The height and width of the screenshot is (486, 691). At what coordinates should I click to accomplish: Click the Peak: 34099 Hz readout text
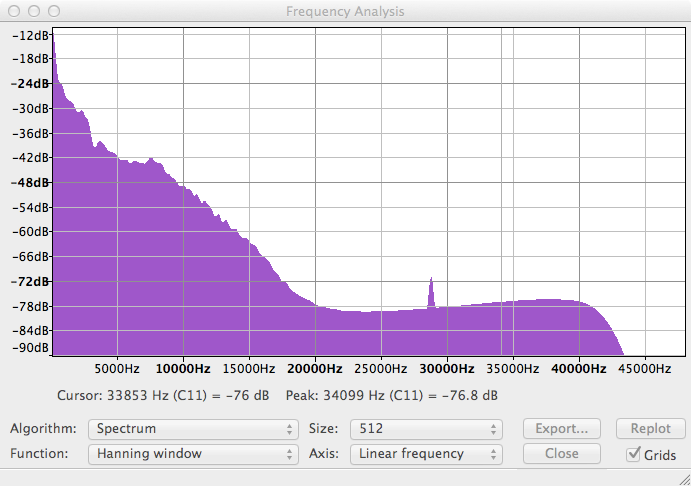pyautogui.click(x=392, y=396)
